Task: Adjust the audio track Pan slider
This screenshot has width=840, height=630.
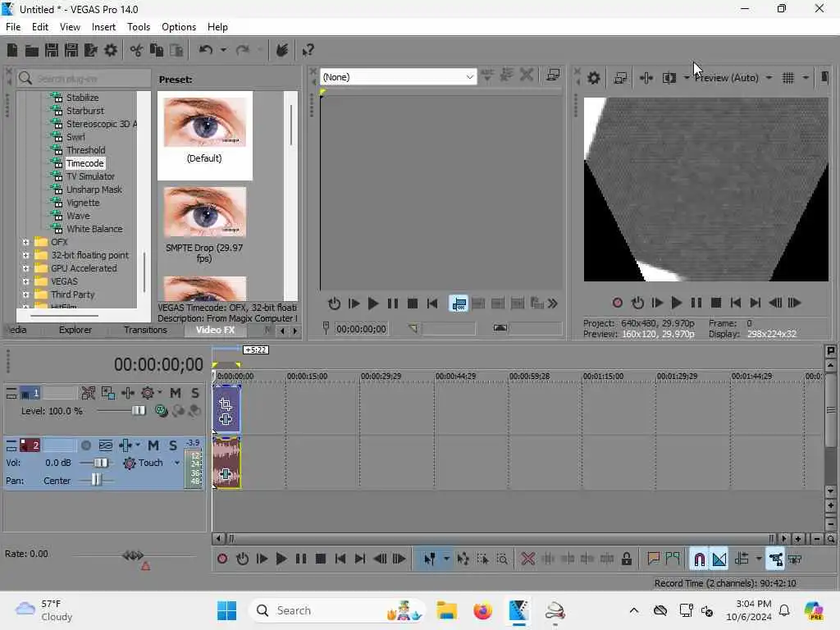Action: (95, 480)
